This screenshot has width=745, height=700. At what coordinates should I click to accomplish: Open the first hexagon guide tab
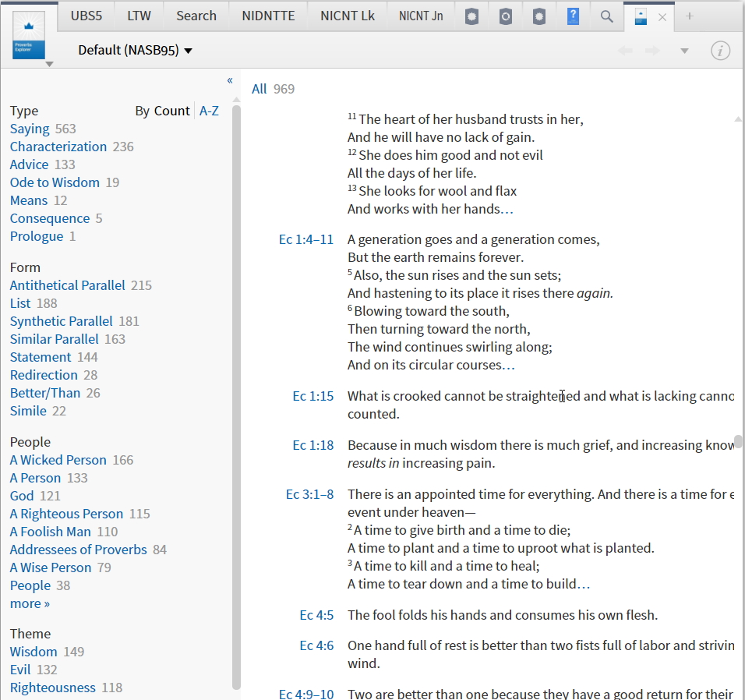coord(471,17)
